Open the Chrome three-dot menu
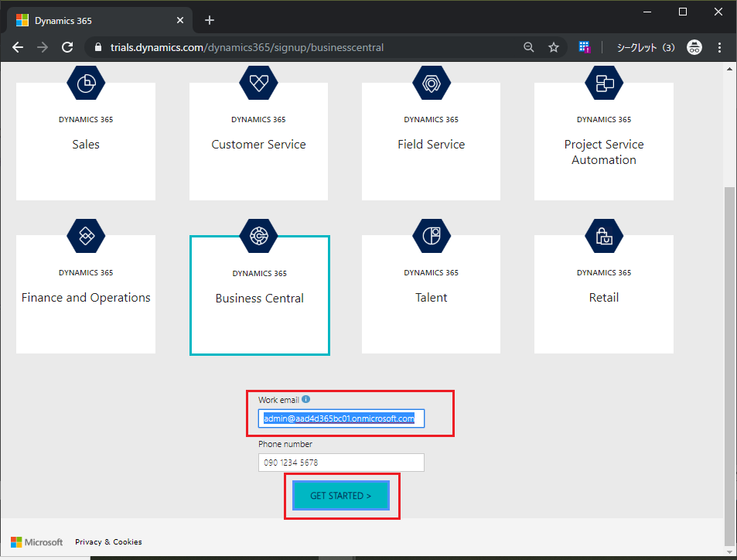Image resolution: width=737 pixels, height=560 pixels. [x=719, y=47]
